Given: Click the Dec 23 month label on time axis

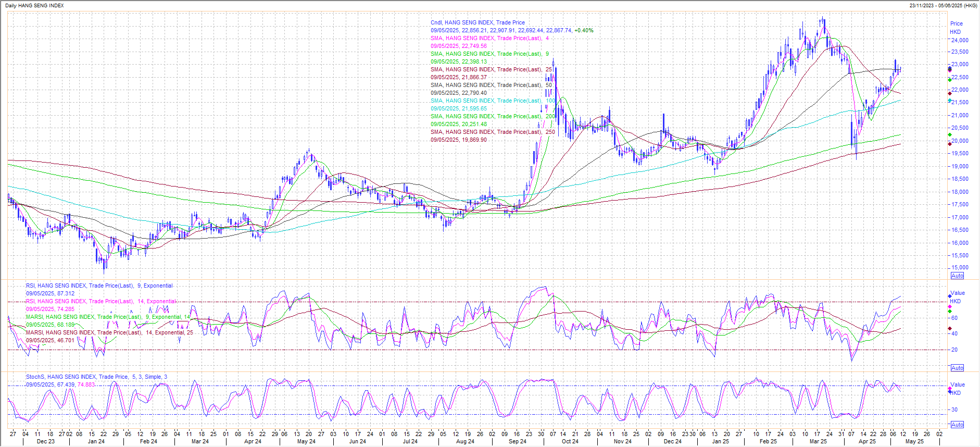Looking at the screenshot, I should tap(46, 441).
